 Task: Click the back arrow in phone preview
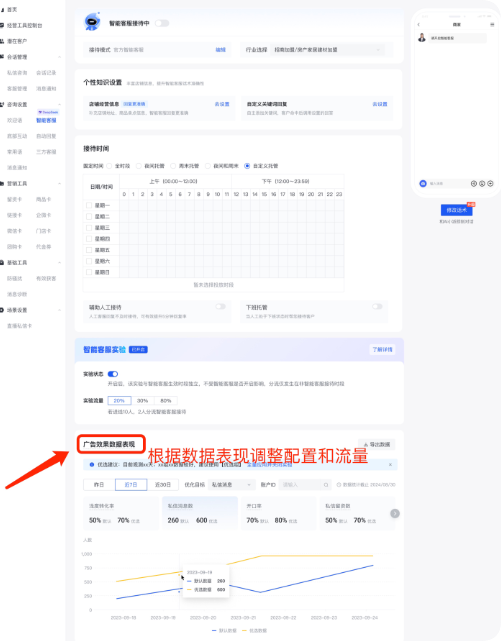[x=418, y=25]
